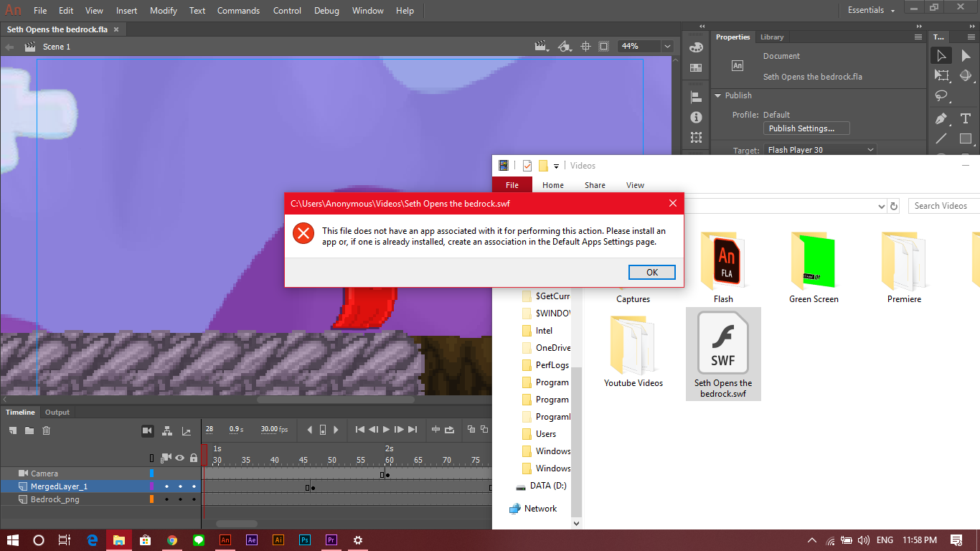Image resolution: width=980 pixels, height=551 pixels.
Task: Open the Control menu
Action: click(287, 11)
